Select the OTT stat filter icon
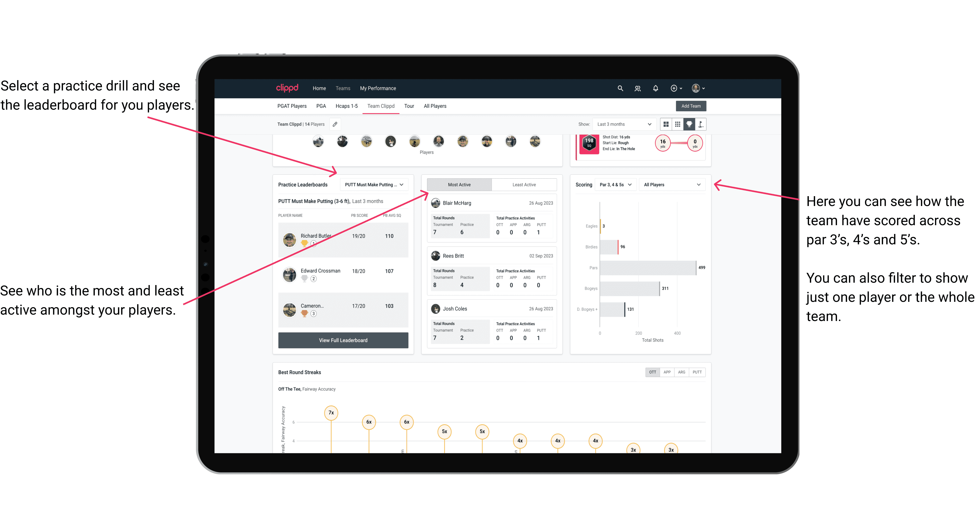Viewport: 980px width, 527px height. 653,372
